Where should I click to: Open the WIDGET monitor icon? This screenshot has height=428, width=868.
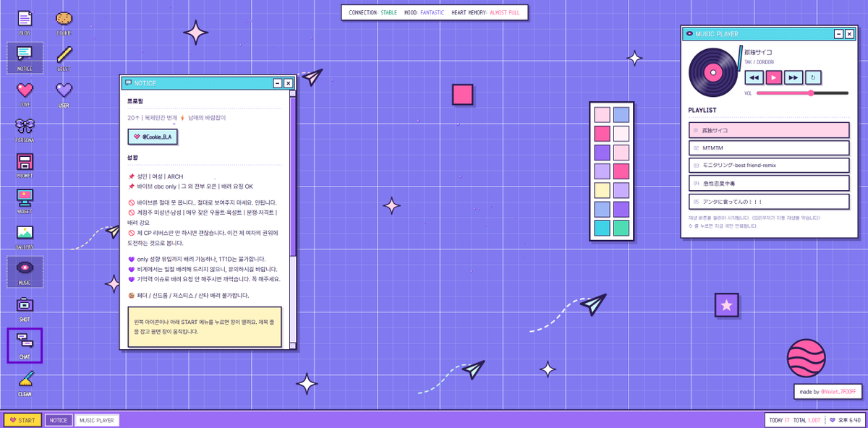25,200
